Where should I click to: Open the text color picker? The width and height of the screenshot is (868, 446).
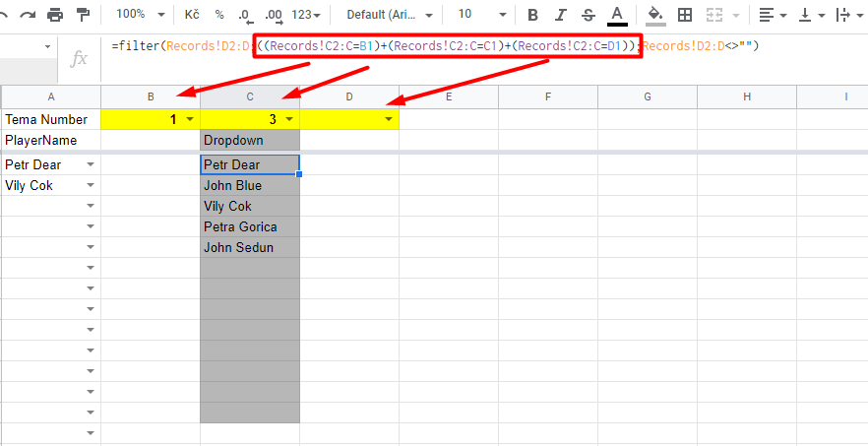pos(617,16)
